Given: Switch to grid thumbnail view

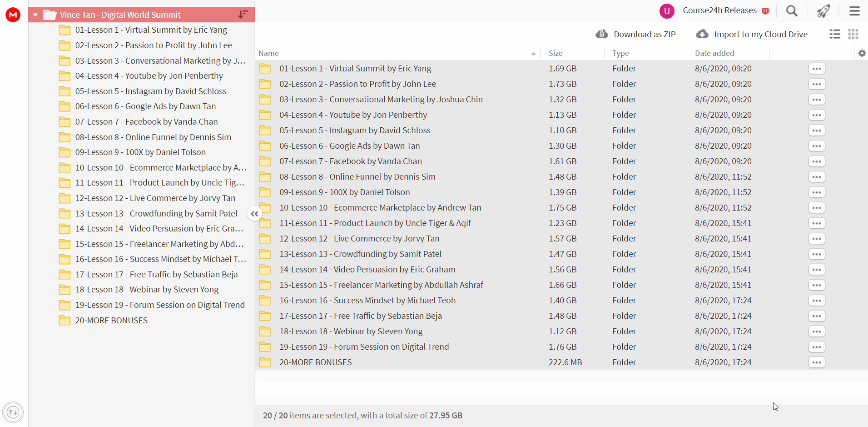Looking at the screenshot, I should [x=853, y=34].
